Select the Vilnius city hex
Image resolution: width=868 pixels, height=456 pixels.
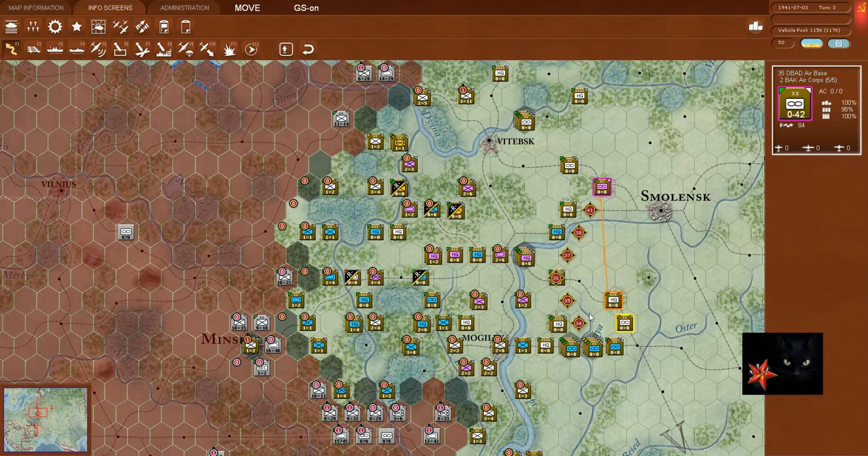61,191
